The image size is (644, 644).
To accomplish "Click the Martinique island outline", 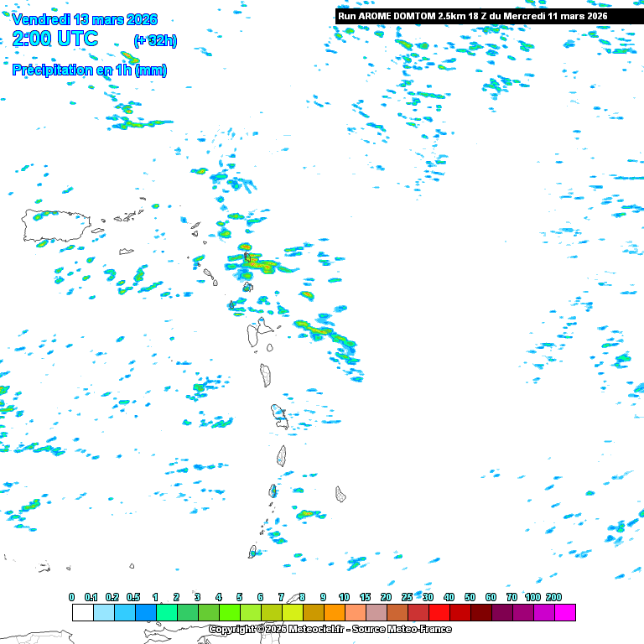I will (x=279, y=415).
